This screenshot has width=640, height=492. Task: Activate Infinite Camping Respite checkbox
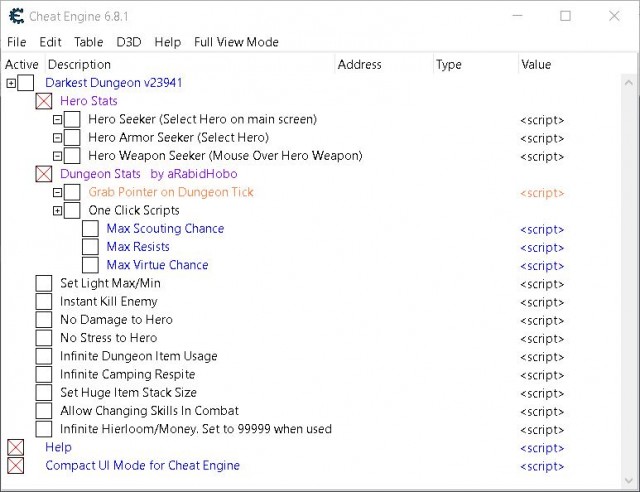[x=44, y=374]
